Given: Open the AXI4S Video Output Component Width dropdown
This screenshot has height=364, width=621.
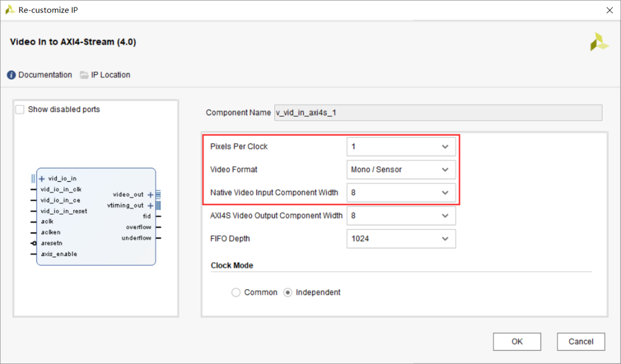Looking at the screenshot, I should coord(401,216).
